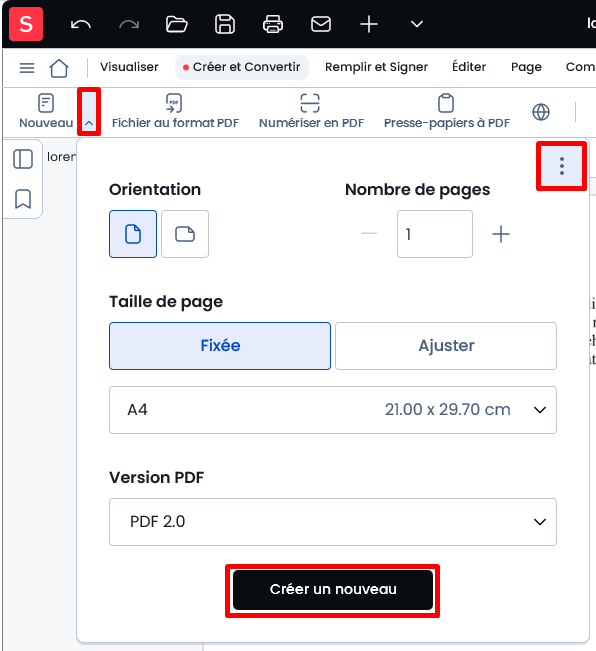596x651 pixels.
Task: Collapse the Nouveau dropdown arrow
Action: pos(89,112)
